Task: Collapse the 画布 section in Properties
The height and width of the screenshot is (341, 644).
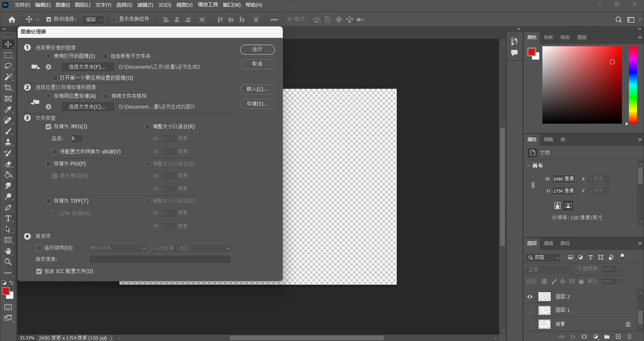Action: tap(529, 165)
